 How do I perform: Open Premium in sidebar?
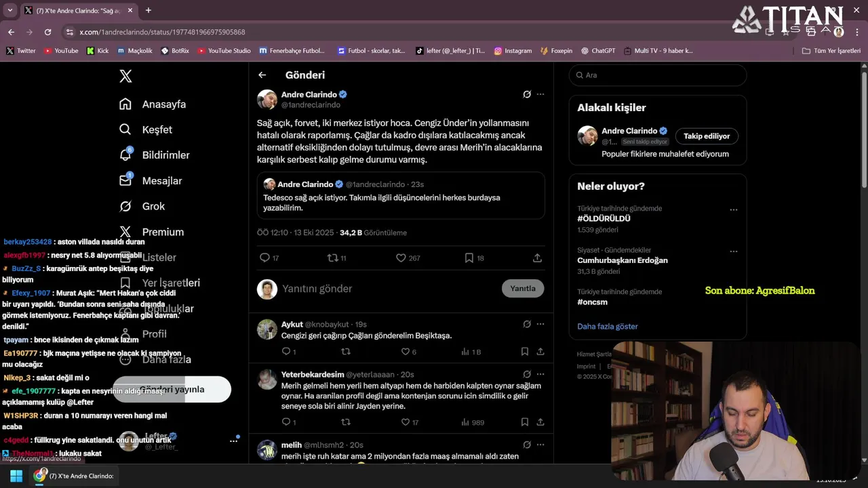[x=151, y=232]
